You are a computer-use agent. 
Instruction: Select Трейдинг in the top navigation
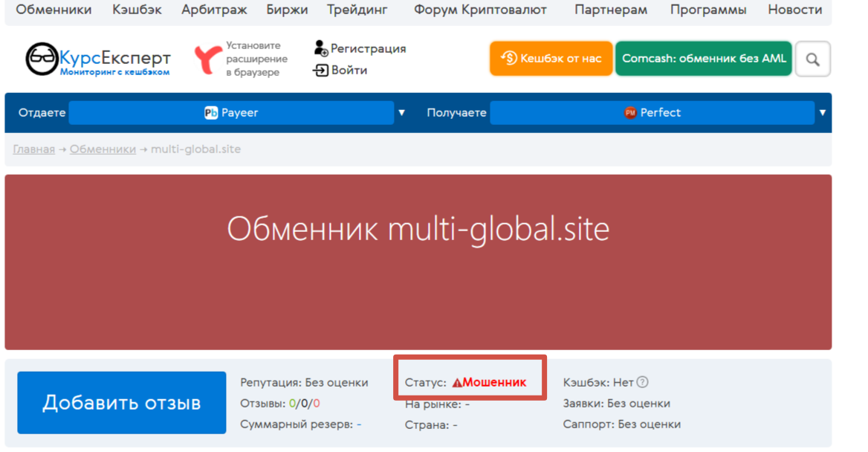[x=357, y=10]
